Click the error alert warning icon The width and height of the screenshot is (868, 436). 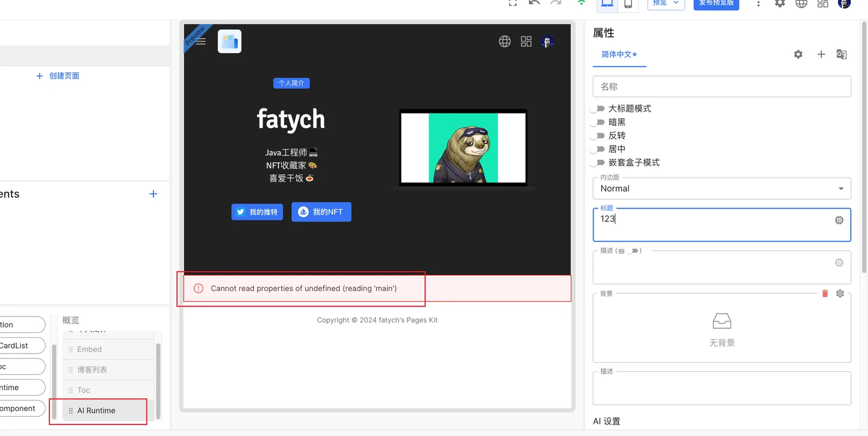coord(199,288)
